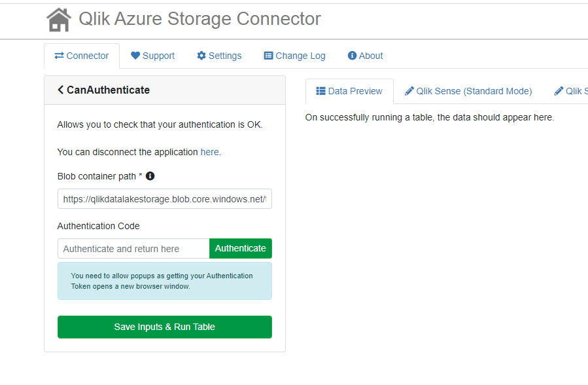Click the 'here' link to disconnect

(x=209, y=151)
